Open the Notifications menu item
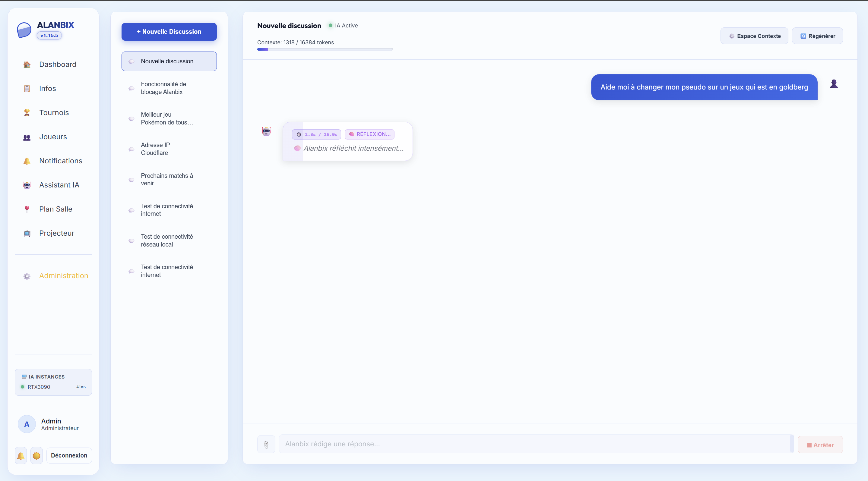The width and height of the screenshot is (868, 481). 53,161
